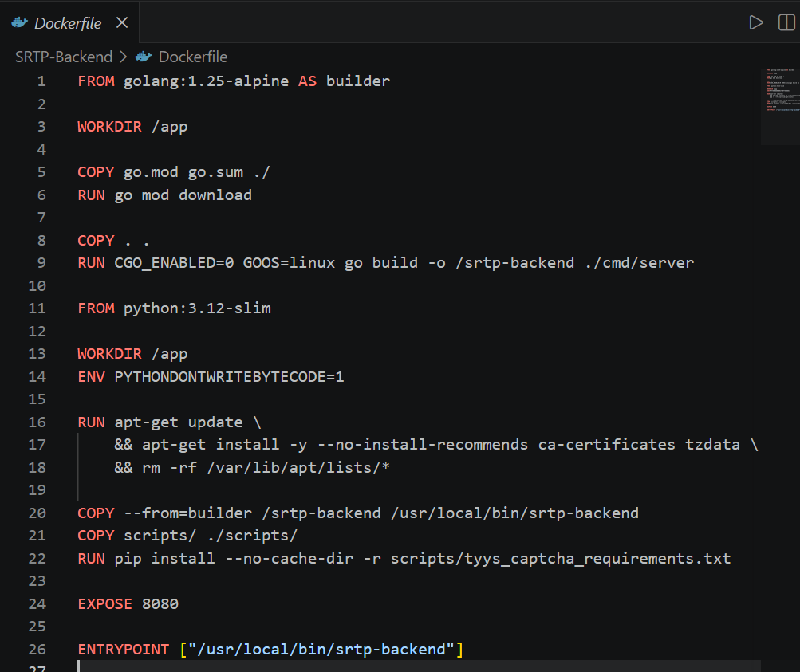Screen dimensions: 800x672
Task: Click the flag "--no-install-recommends"
Action: [423, 445]
